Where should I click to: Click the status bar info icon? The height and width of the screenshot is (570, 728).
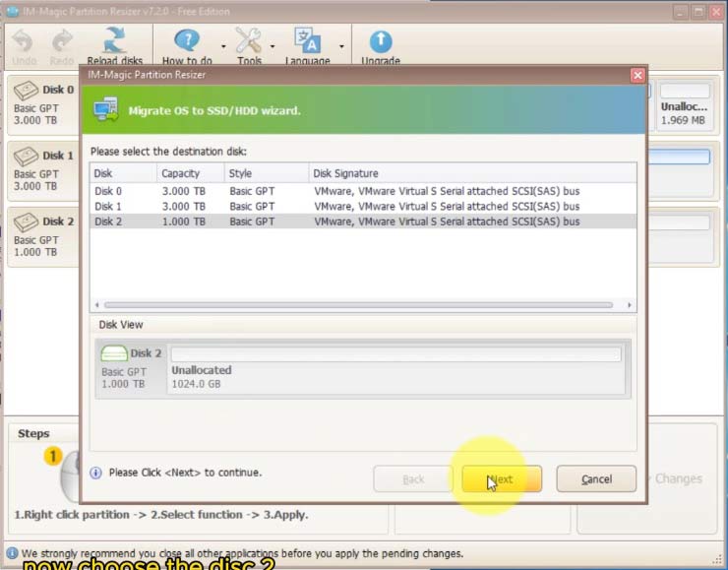(x=12, y=553)
